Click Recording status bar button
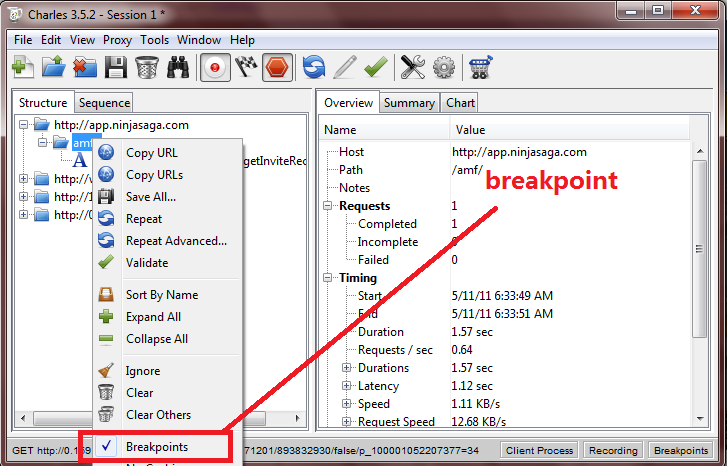The height and width of the screenshot is (466, 727). tap(613, 450)
